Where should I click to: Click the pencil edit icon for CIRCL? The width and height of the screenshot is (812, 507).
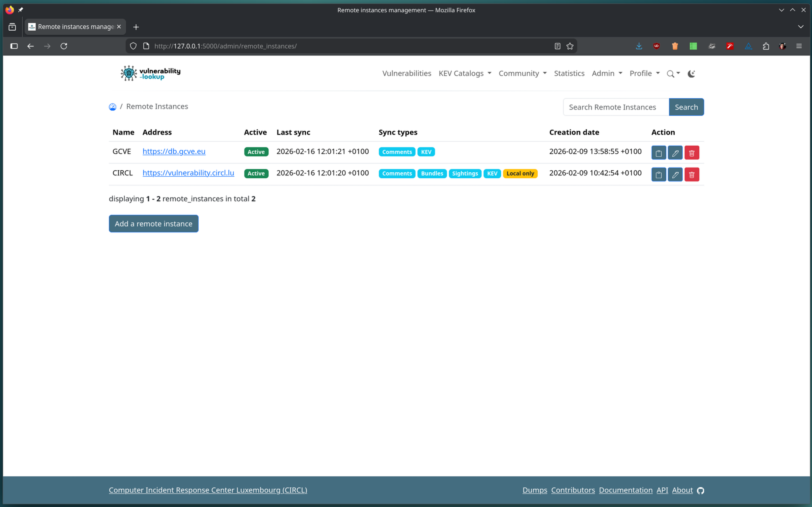(x=675, y=174)
